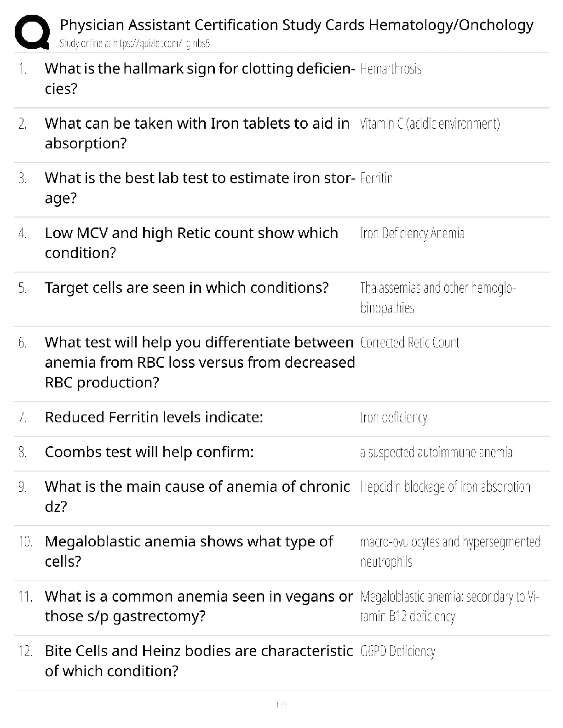Screen dimensions: 563x728
Task: Click the macro-ovulocytes and hypersegmented neutrophils answer
Action: [450, 552]
